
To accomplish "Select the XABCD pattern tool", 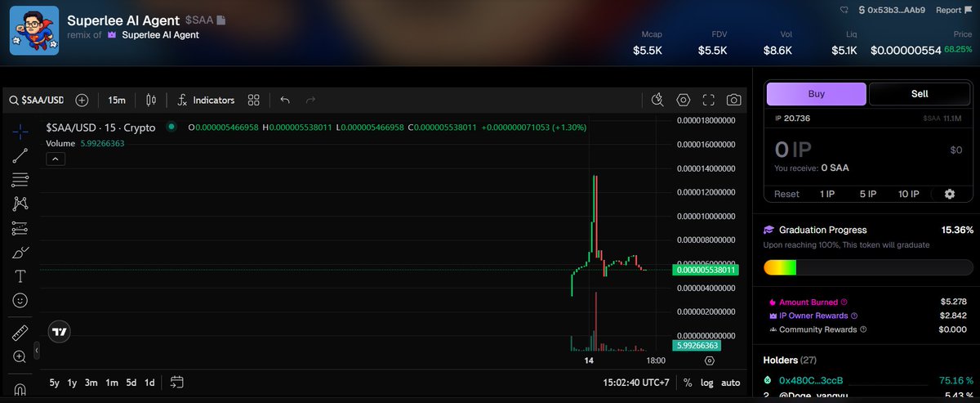I will pyautogui.click(x=20, y=204).
